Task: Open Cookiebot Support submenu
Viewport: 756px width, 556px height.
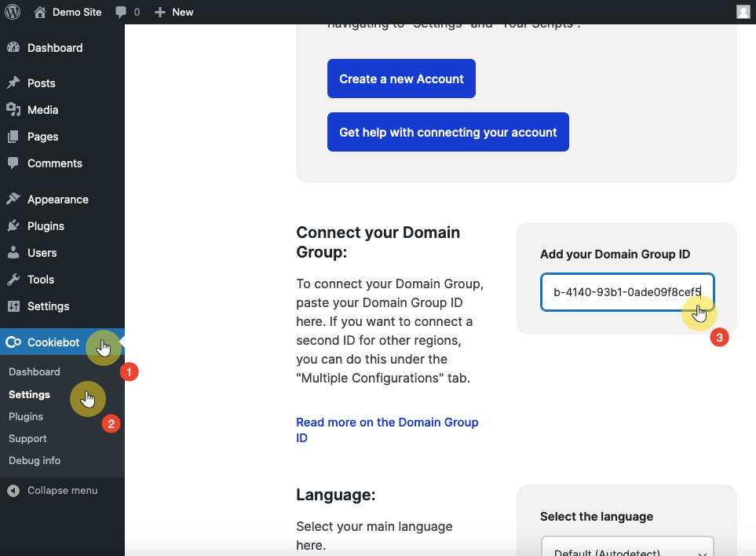Action: click(x=27, y=438)
